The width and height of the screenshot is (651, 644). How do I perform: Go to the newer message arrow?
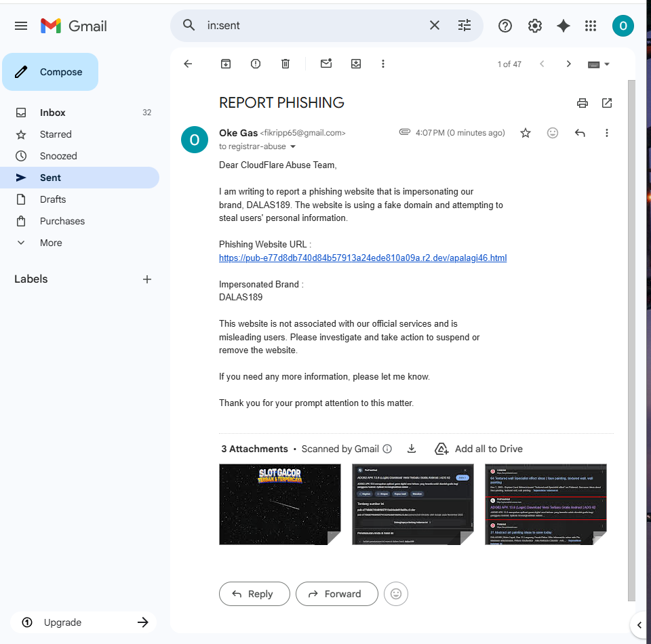(x=542, y=64)
